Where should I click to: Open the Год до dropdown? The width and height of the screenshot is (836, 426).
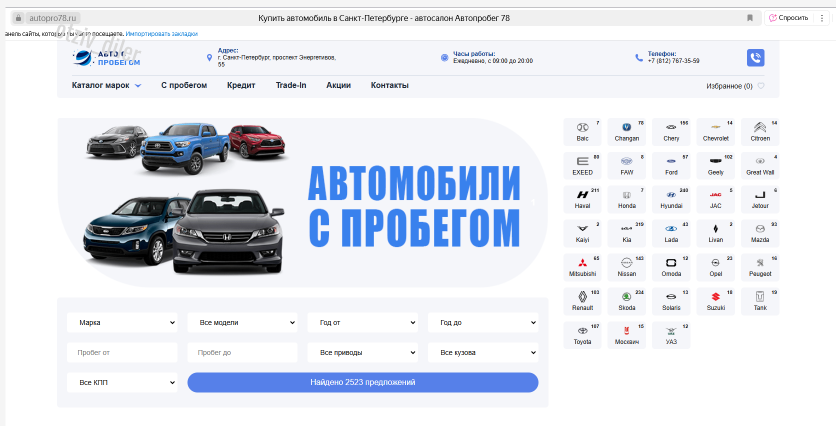click(483, 323)
